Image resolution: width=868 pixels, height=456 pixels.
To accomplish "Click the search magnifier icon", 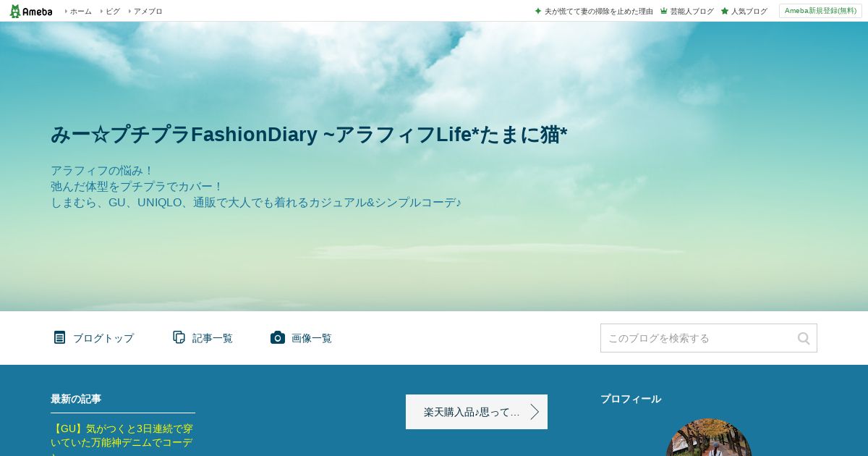I will coord(804,338).
